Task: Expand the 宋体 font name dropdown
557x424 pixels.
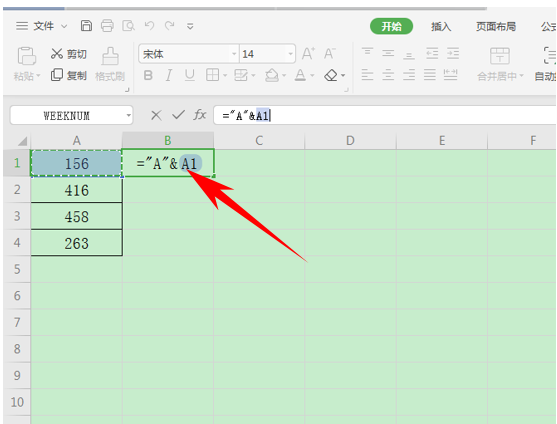Action: click(234, 54)
